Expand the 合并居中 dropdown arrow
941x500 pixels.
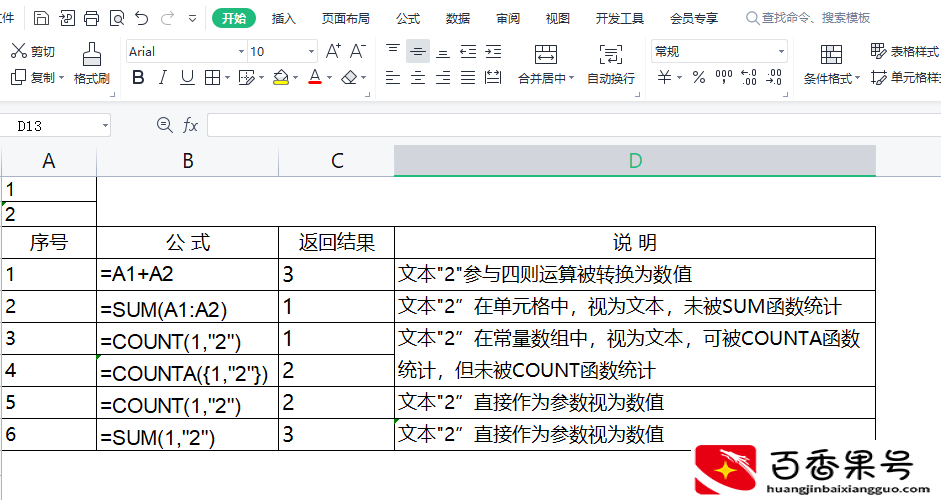pyautogui.click(x=571, y=78)
